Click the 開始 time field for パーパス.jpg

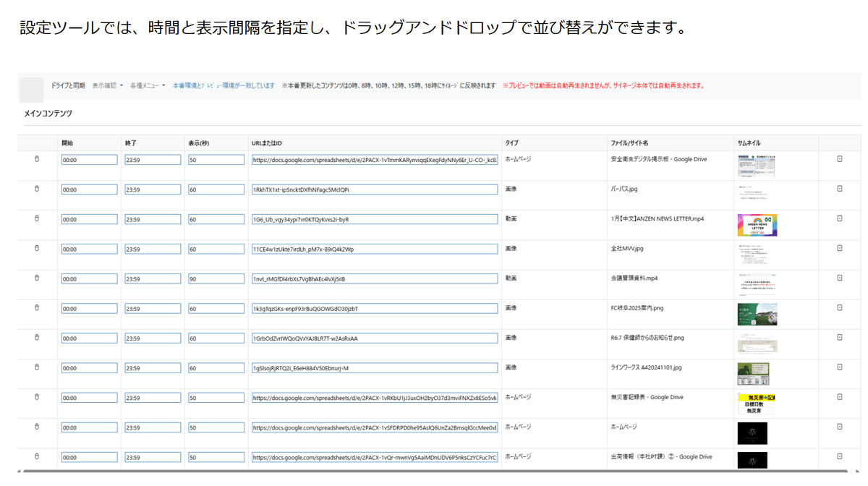coord(89,189)
